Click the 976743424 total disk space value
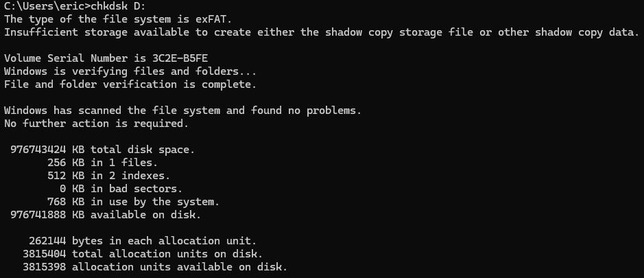The image size is (644, 278). [x=38, y=150]
